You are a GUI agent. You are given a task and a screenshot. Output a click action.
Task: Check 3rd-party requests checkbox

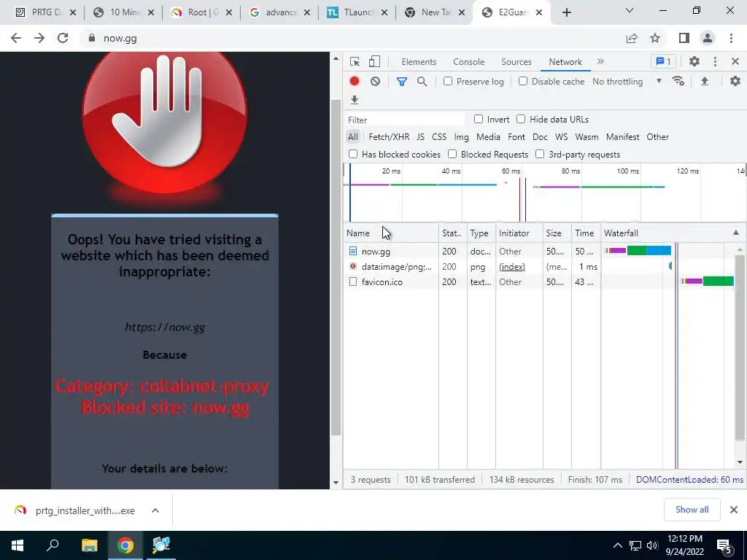pos(540,154)
